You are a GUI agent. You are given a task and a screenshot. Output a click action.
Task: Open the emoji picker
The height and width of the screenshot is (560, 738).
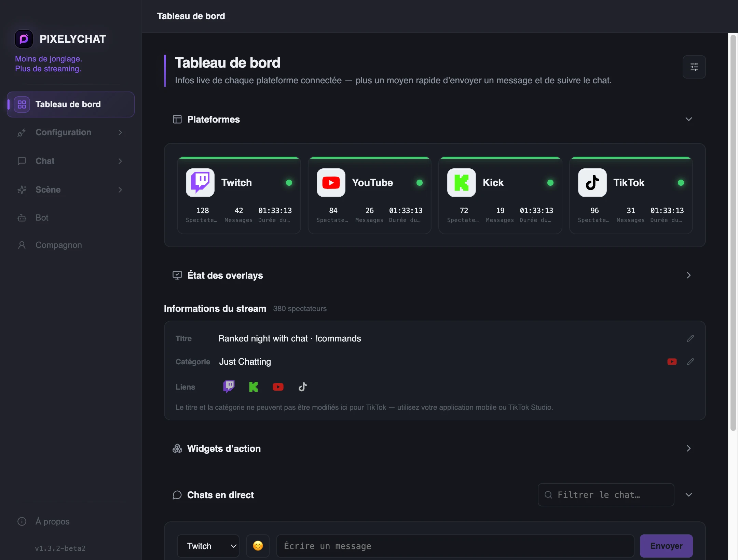click(x=258, y=546)
